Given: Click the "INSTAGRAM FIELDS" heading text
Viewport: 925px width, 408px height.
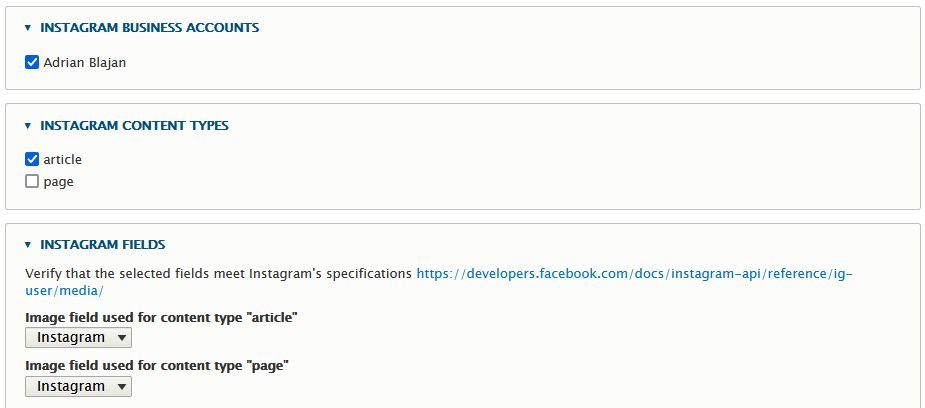Looking at the screenshot, I should point(102,244).
